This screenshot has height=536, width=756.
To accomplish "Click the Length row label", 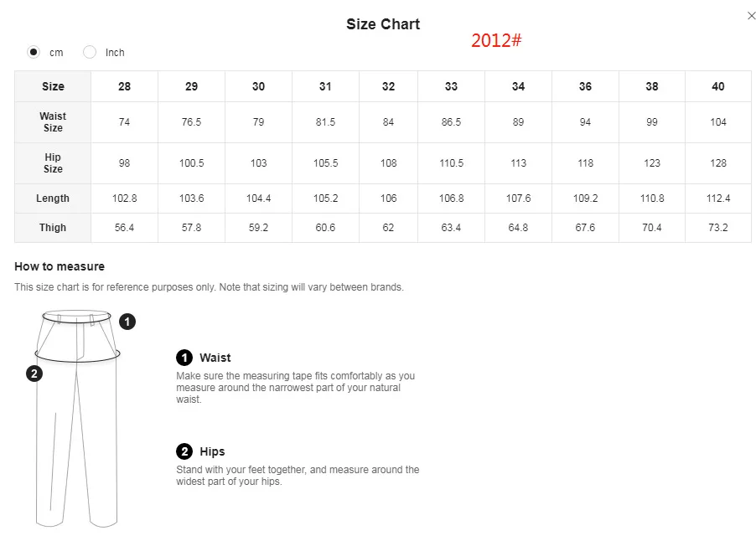I will coord(53,198).
